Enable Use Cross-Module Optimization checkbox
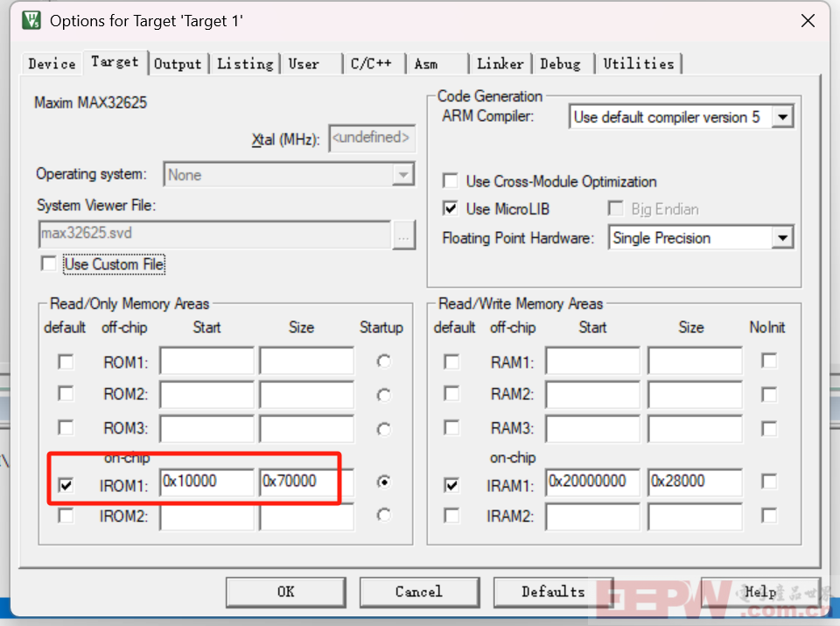The width and height of the screenshot is (840, 626). (451, 180)
